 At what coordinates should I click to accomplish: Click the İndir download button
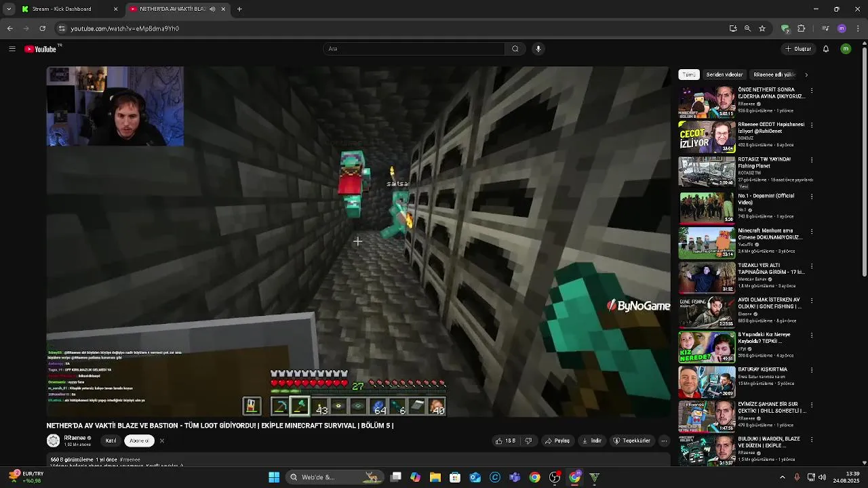point(592,441)
